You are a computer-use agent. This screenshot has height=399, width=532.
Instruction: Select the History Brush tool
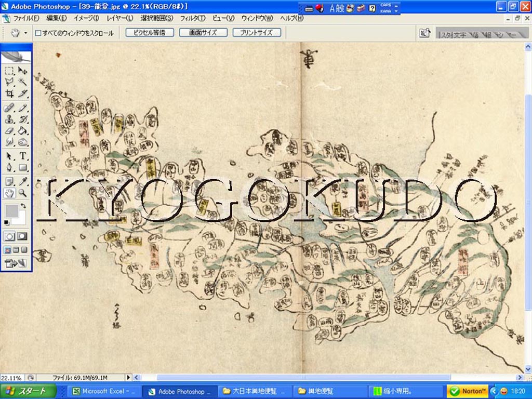22,119
